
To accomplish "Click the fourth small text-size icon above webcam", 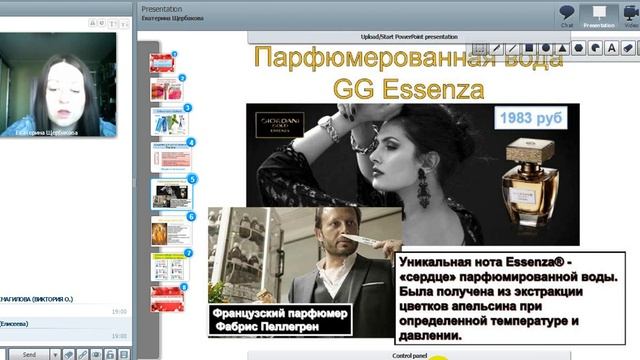I will (124, 24).
